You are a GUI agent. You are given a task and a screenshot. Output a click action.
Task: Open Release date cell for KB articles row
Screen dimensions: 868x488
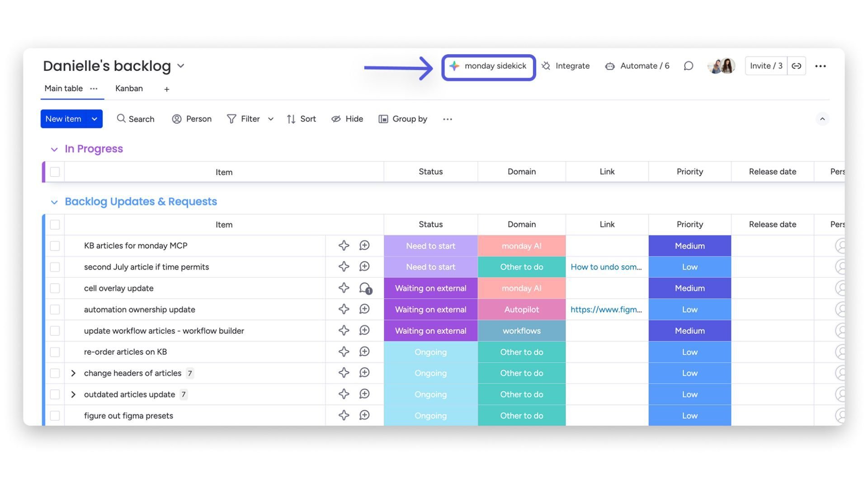[x=773, y=246]
